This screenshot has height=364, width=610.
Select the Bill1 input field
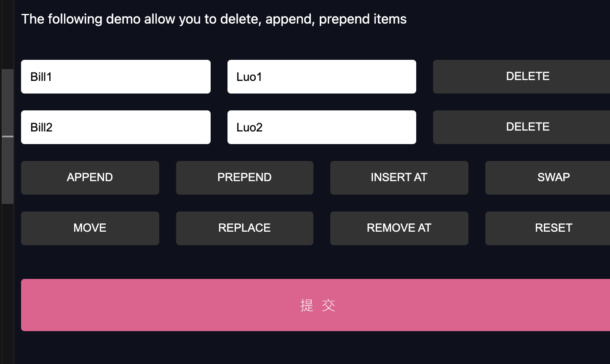pyautogui.click(x=116, y=77)
